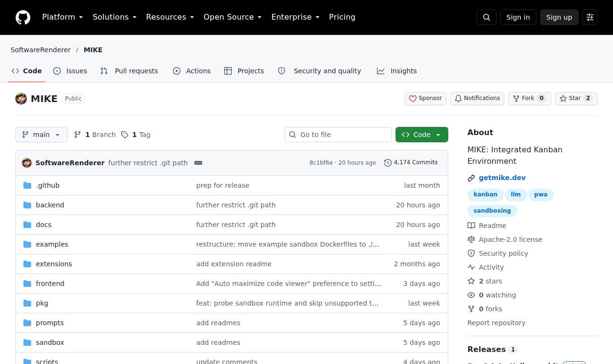Screen dimensions: 613x364
Task: Sponsor the repository with heart button
Action: [x=425, y=99]
